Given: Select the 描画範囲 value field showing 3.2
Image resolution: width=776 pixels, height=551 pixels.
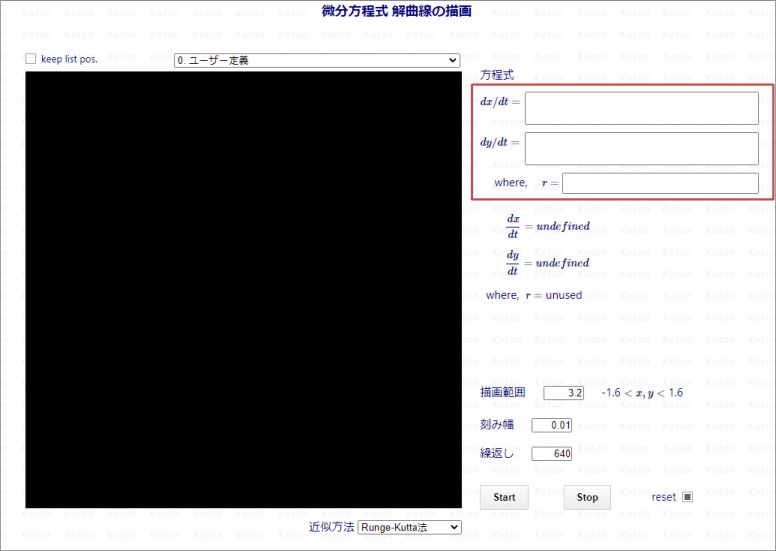Looking at the screenshot, I should [564, 393].
